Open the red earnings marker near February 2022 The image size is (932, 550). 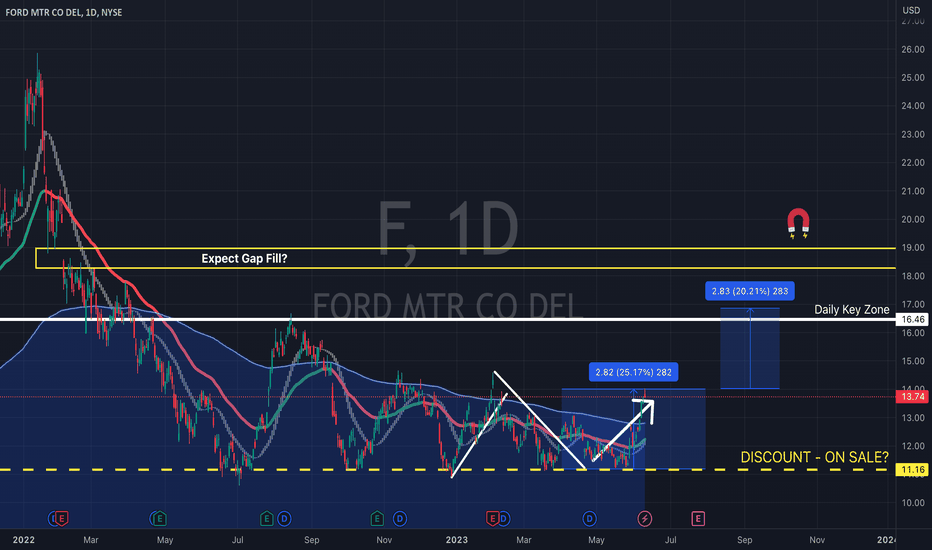click(x=62, y=518)
